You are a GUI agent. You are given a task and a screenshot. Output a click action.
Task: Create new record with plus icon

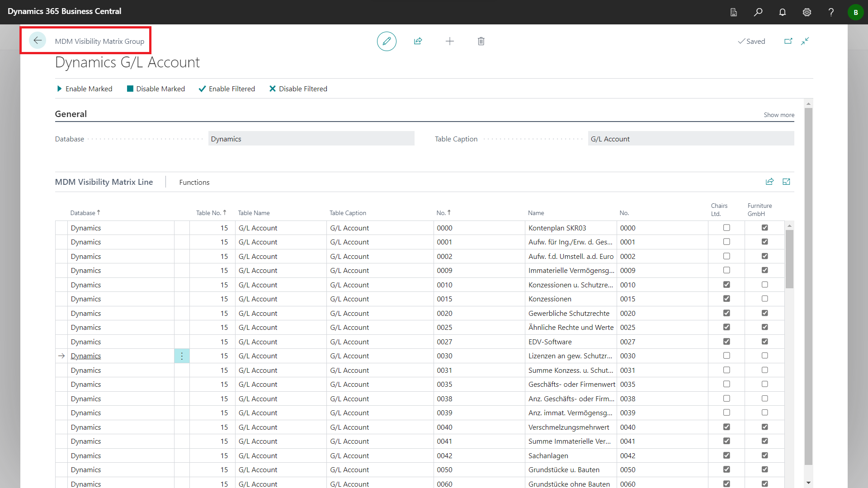449,41
